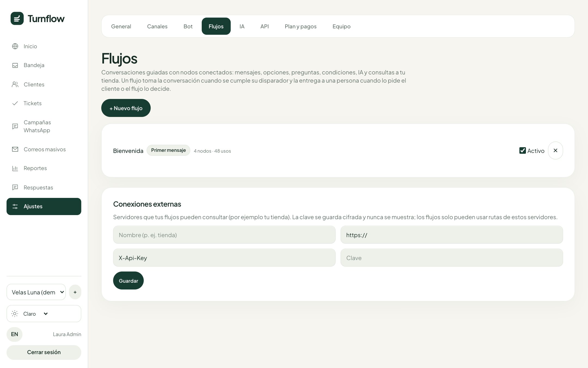This screenshot has height=368, width=588.
Task: Open the Velas Luna workspace dropdown
Action: [x=36, y=292]
